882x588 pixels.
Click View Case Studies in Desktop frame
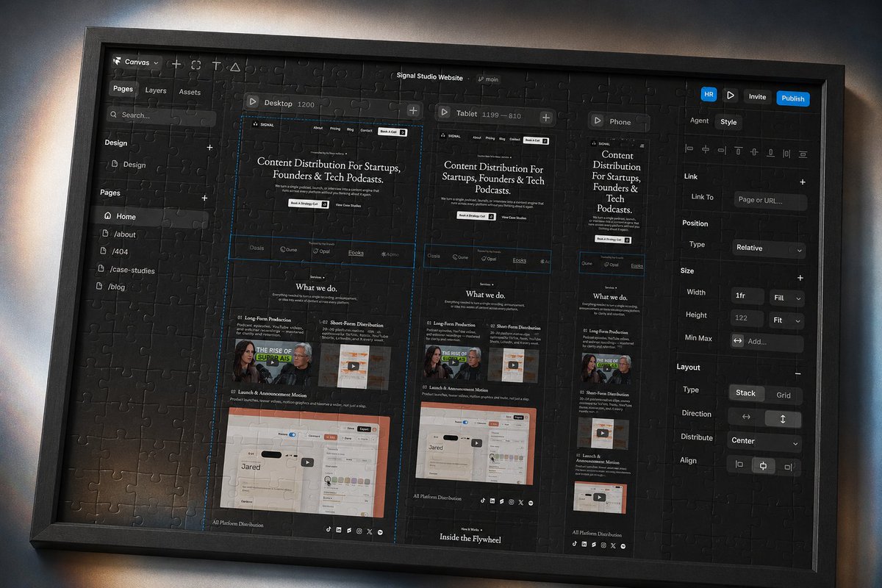coord(348,206)
